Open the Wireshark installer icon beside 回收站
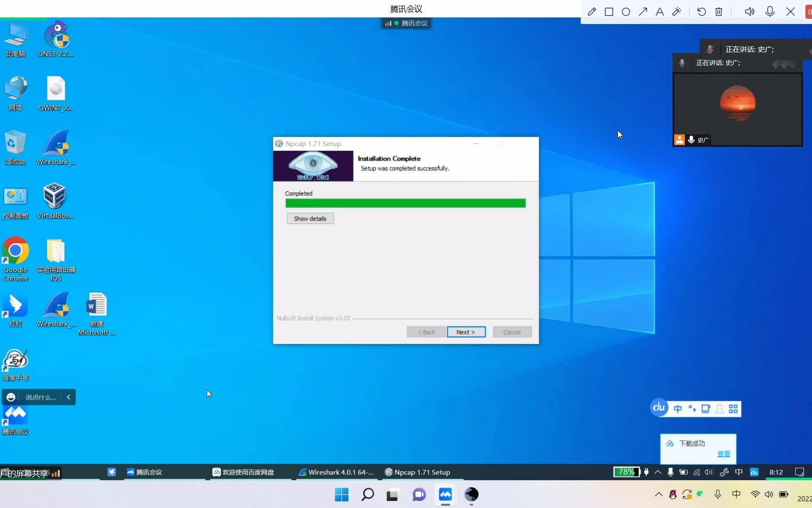 [x=56, y=147]
